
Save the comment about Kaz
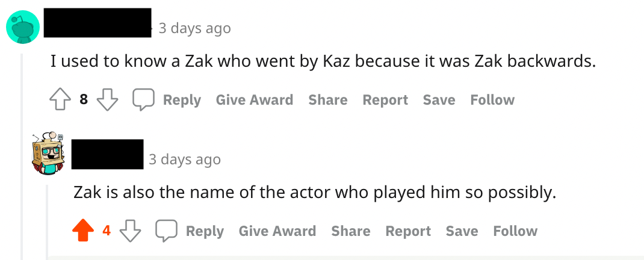click(x=439, y=100)
